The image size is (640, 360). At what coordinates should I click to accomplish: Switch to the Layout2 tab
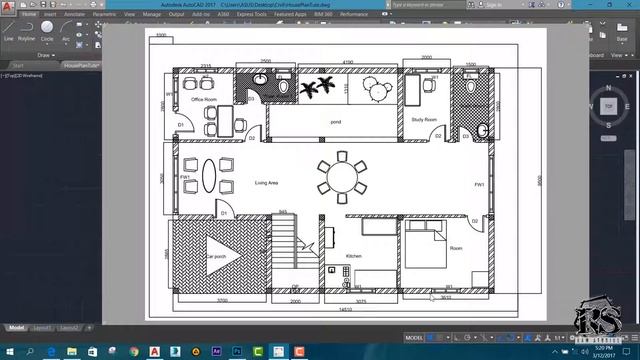[69, 328]
